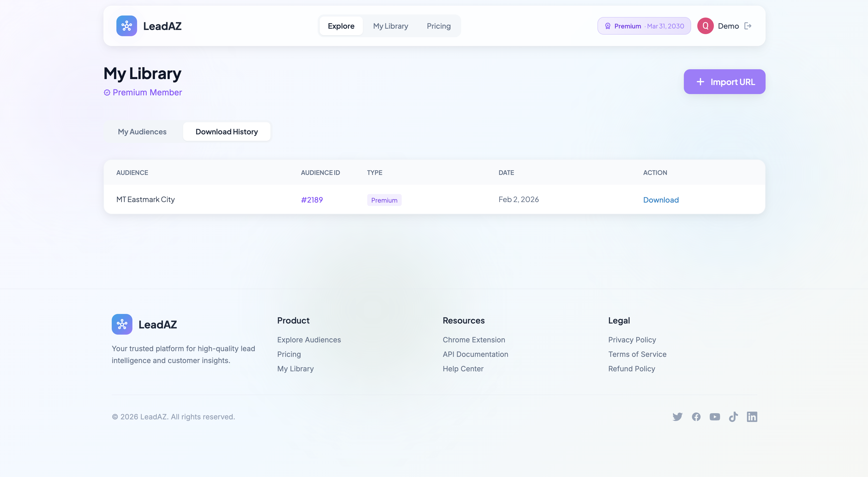Image resolution: width=868 pixels, height=477 pixels.
Task: Open the Chrome Extension footer link
Action: click(x=474, y=340)
